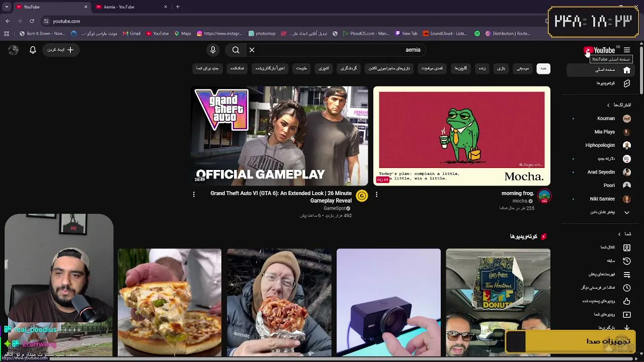
Task: Open Mia Plays channel in subscriptions
Action: pyautogui.click(x=600, y=132)
